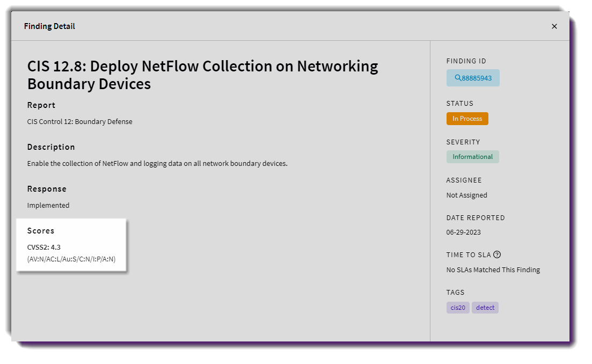This screenshot has height=364, width=592.
Task: Click the date 06-29-2023
Action: 463,232
